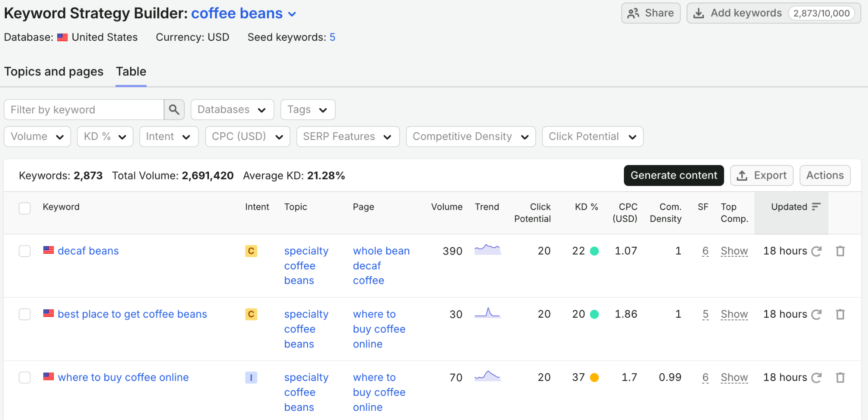This screenshot has height=420, width=868.
Task: Click the Export button
Action: click(762, 176)
